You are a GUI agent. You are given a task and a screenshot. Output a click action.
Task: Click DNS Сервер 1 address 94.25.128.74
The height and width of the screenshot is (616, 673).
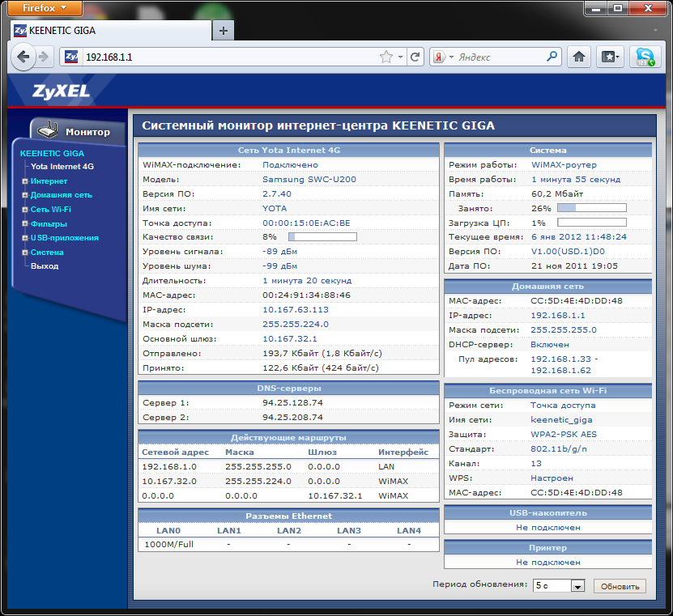pyautogui.click(x=292, y=403)
